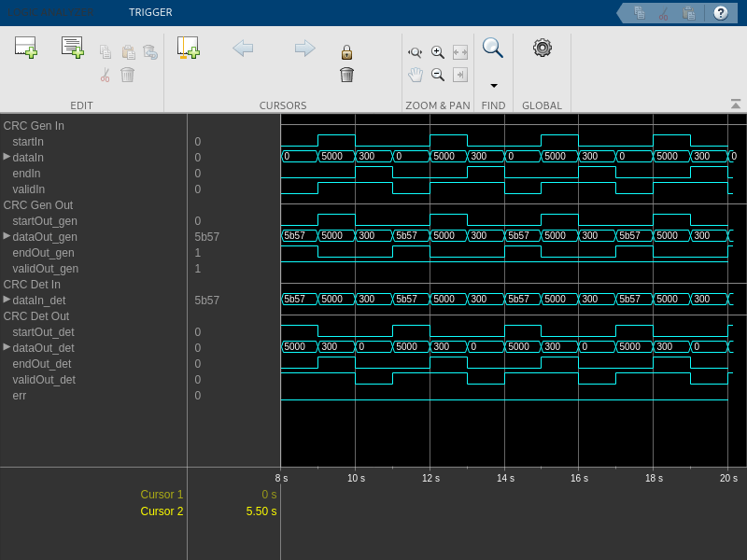
Task: Delete the cursor with the trash icon
Action: (x=346, y=75)
